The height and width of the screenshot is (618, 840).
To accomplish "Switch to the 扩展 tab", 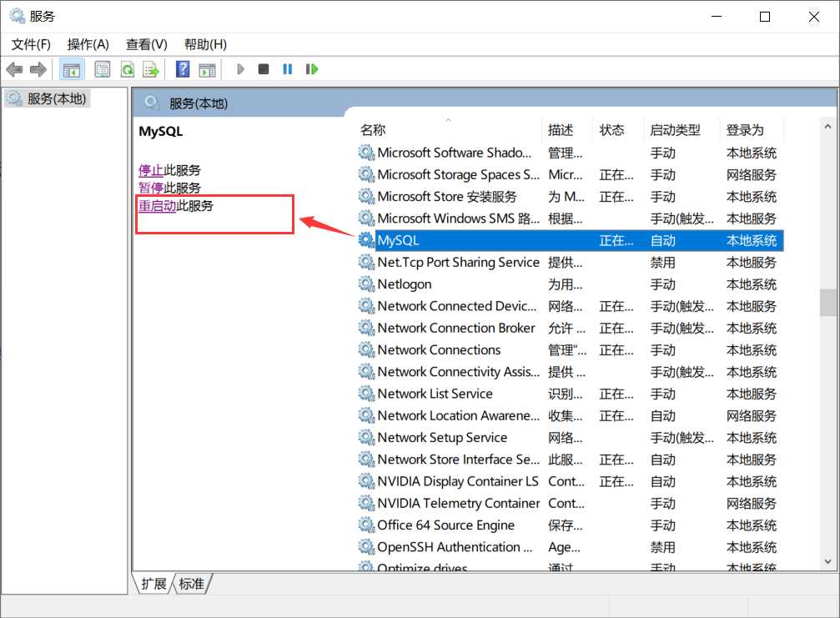I will (x=153, y=584).
